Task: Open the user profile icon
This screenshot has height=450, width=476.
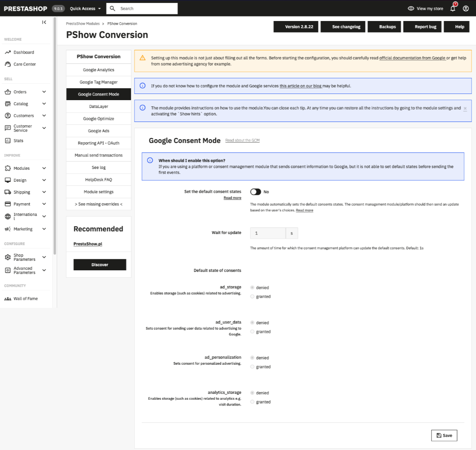Action: point(466,9)
